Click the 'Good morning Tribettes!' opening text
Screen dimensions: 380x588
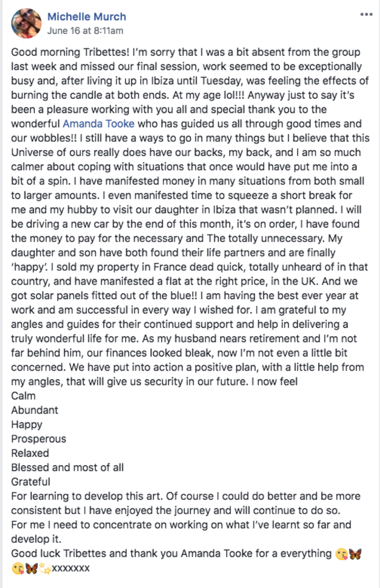click(70, 52)
